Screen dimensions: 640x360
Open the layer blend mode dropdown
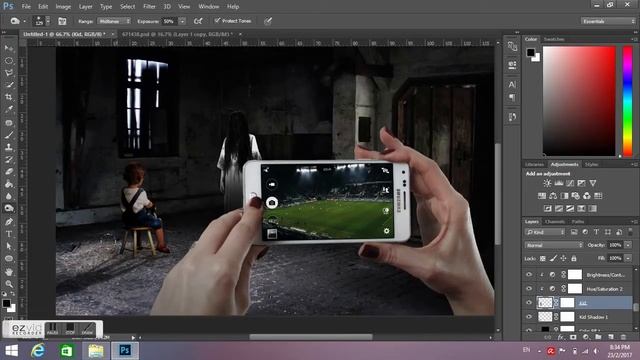(x=554, y=245)
